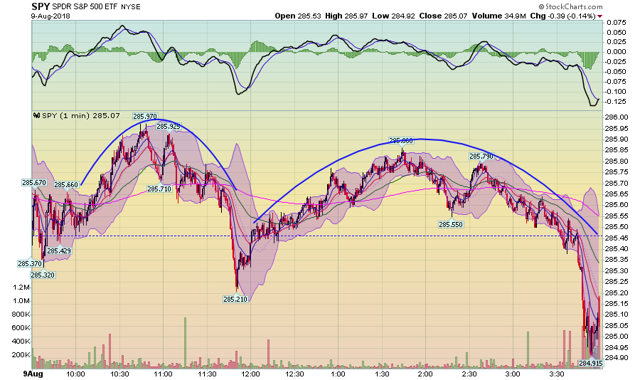
Task: Click the 285.50 price axis label
Action: pos(617,227)
